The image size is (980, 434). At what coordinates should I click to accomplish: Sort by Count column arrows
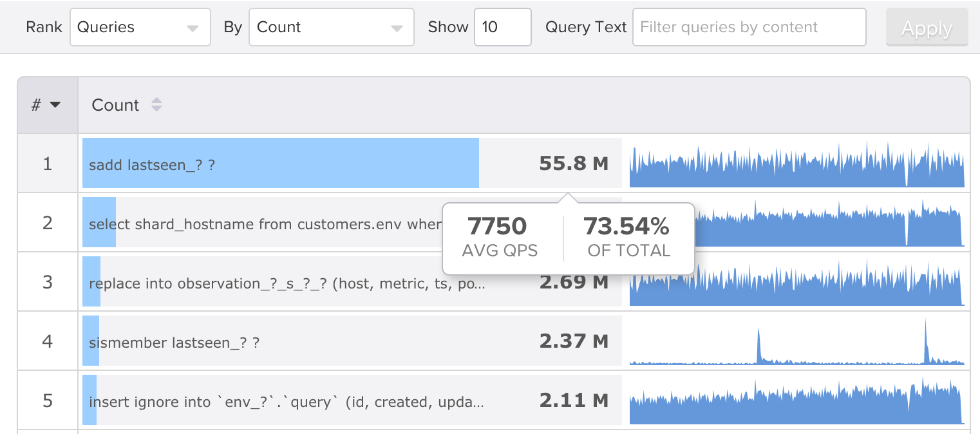click(x=156, y=105)
